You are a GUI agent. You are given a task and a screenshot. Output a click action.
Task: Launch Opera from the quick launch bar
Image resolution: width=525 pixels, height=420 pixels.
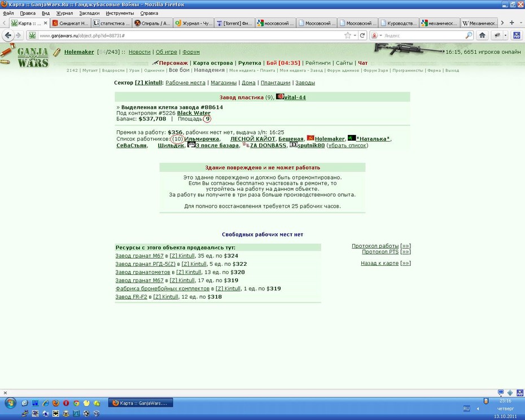pyautogui.click(x=66, y=403)
